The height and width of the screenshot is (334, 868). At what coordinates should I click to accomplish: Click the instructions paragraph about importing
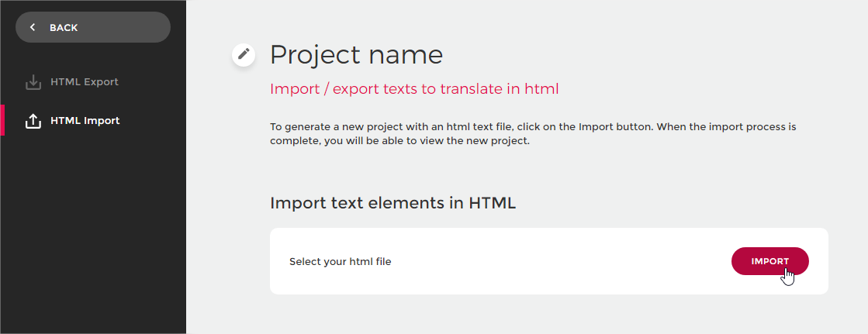[533, 134]
